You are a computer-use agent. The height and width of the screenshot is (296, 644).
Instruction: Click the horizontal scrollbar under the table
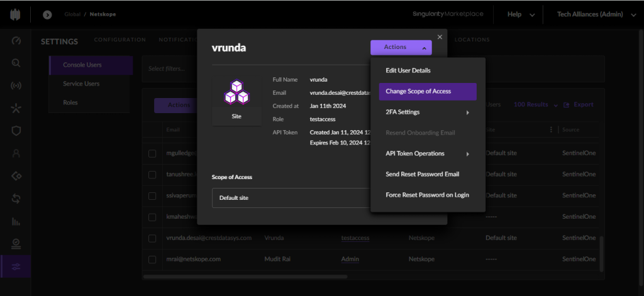[245, 277]
